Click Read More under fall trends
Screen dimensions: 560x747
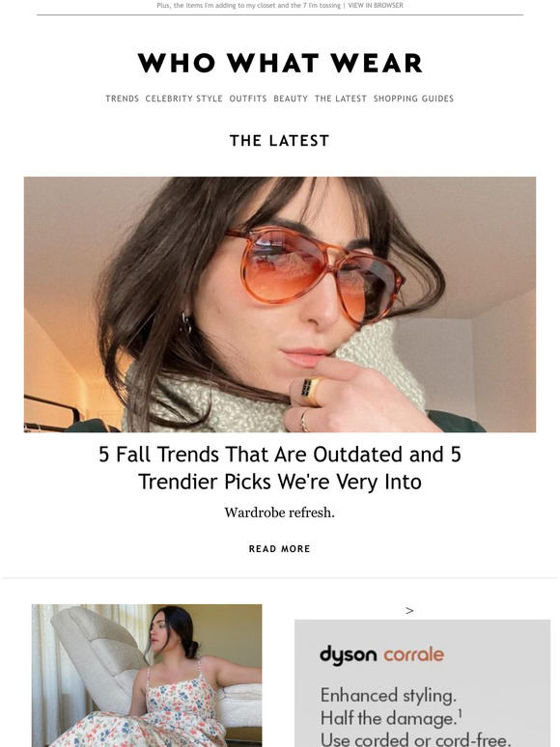[280, 549]
